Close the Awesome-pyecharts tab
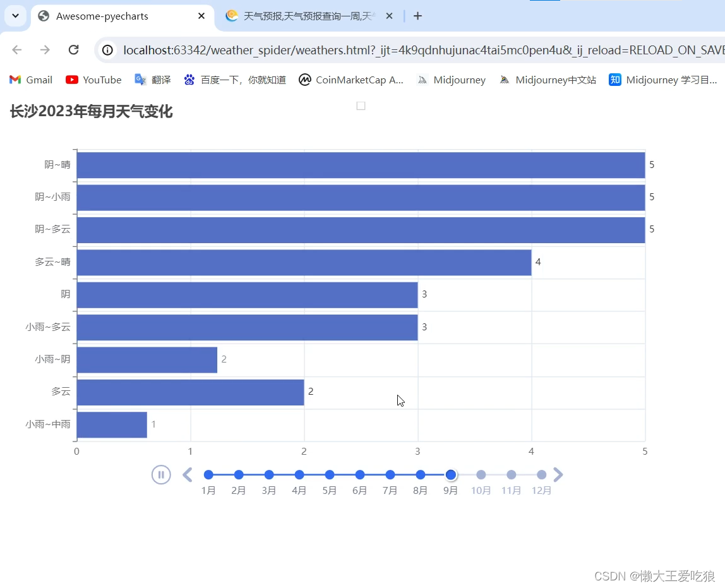This screenshot has width=725, height=588. (x=201, y=16)
